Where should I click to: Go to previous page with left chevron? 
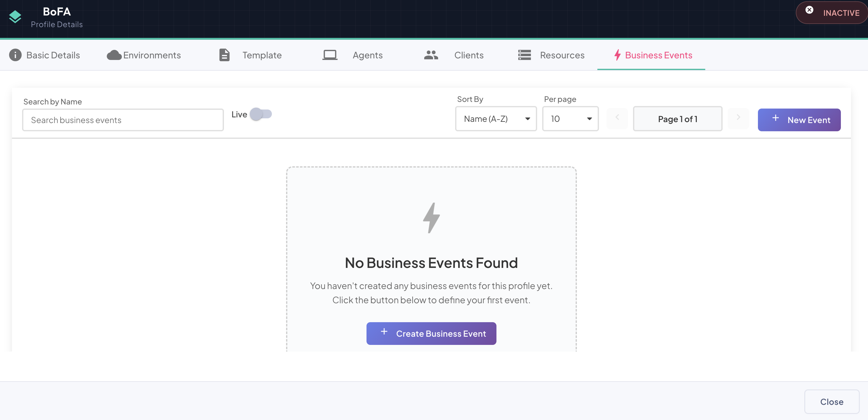point(617,118)
